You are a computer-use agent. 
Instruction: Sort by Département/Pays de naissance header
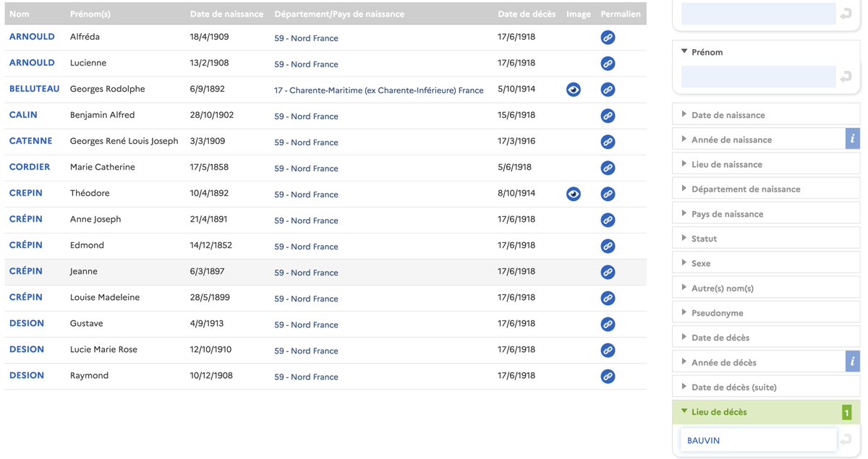coord(339,14)
